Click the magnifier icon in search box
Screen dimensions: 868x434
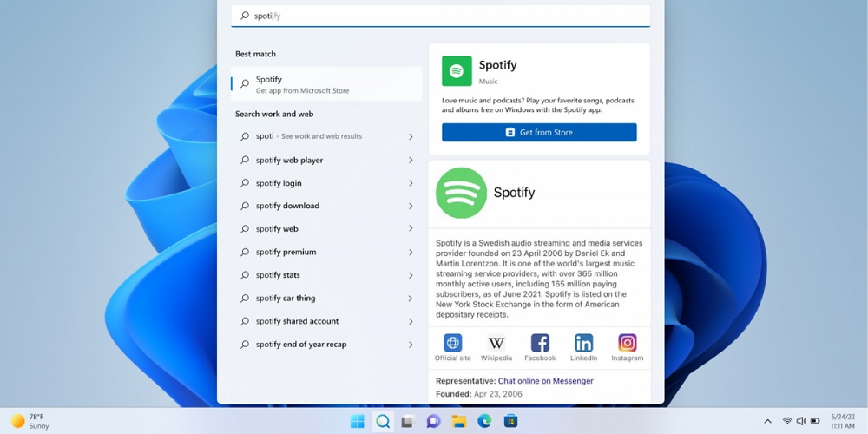244,16
